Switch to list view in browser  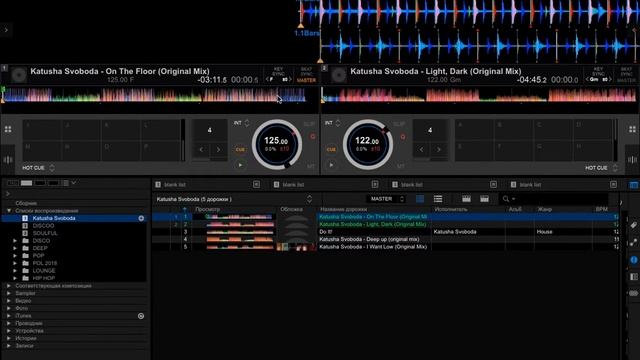(x=438, y=199)
